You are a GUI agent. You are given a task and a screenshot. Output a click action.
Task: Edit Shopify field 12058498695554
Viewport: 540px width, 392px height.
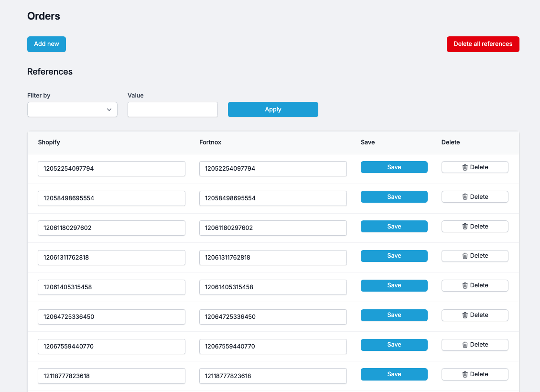[x=111, y=198]
